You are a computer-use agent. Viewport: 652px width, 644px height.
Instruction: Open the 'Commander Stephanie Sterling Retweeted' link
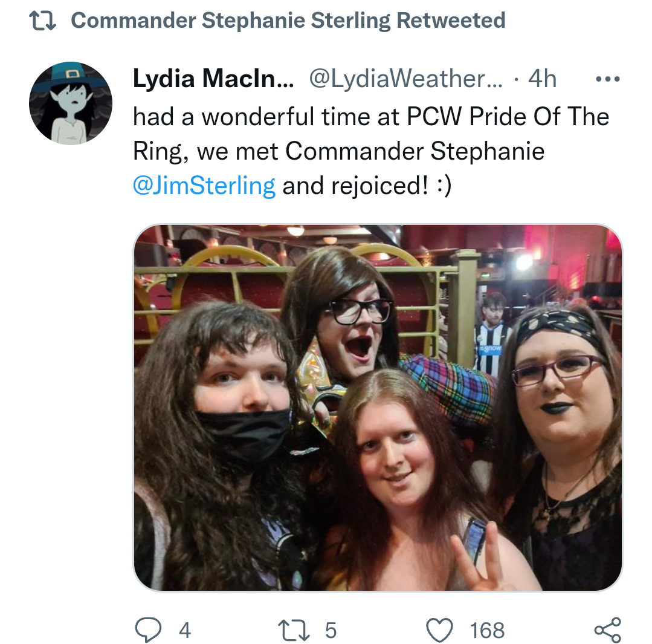(288, 21)
